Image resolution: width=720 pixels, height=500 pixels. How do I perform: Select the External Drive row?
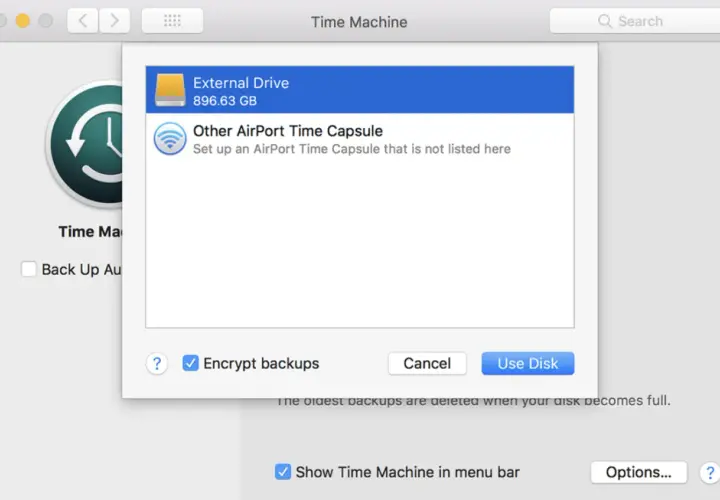pos(360,90)
